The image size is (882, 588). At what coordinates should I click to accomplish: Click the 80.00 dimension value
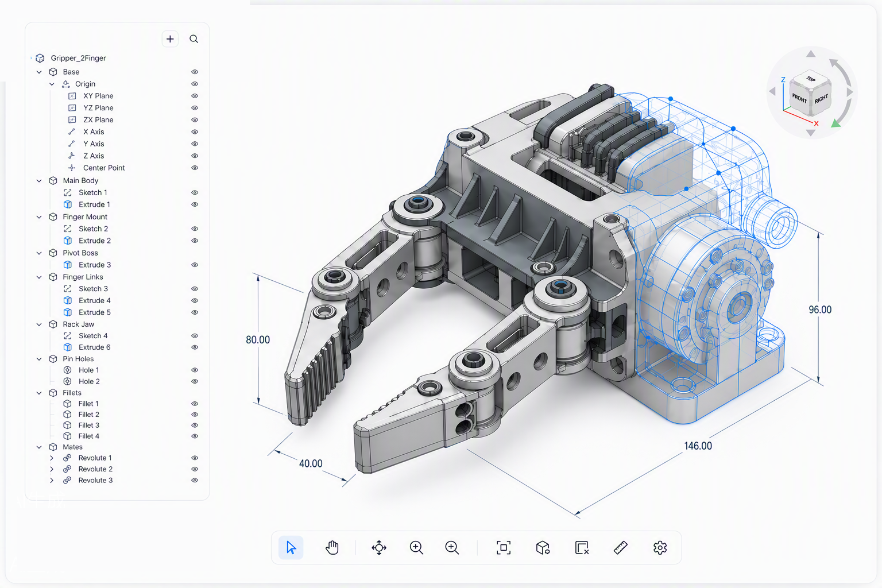[258, 340]
